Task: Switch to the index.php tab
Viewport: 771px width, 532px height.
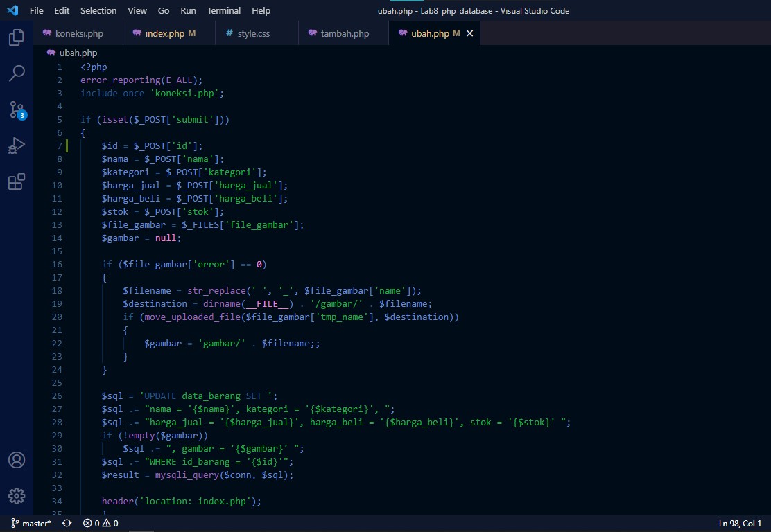Action: coord(164,33)
